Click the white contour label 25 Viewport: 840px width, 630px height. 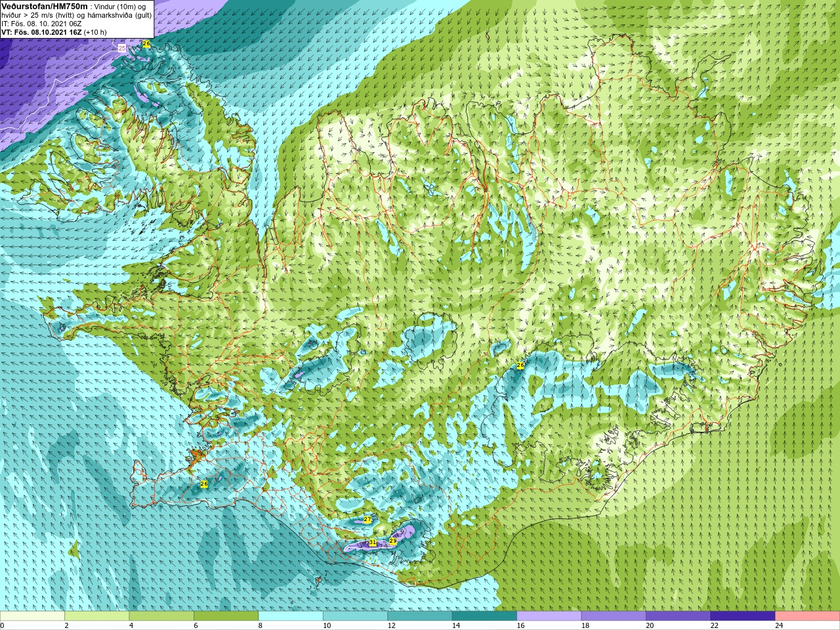tap(122, 49)
